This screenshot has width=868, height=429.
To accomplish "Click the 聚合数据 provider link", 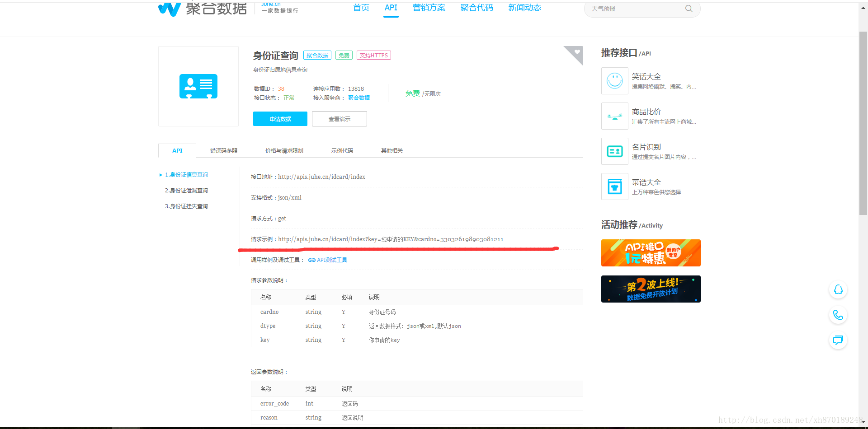I will pos(359,98).
